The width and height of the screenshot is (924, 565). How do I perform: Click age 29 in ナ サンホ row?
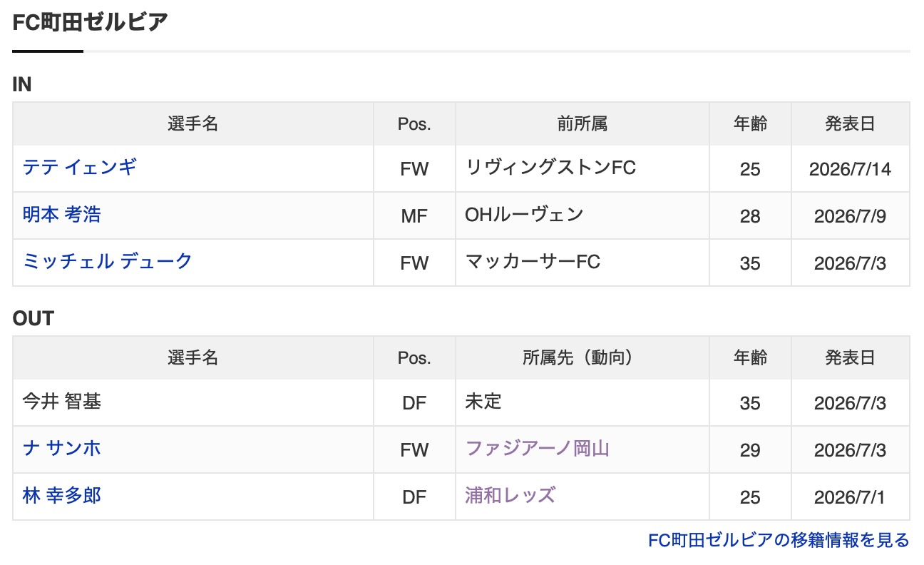[751, 451]
